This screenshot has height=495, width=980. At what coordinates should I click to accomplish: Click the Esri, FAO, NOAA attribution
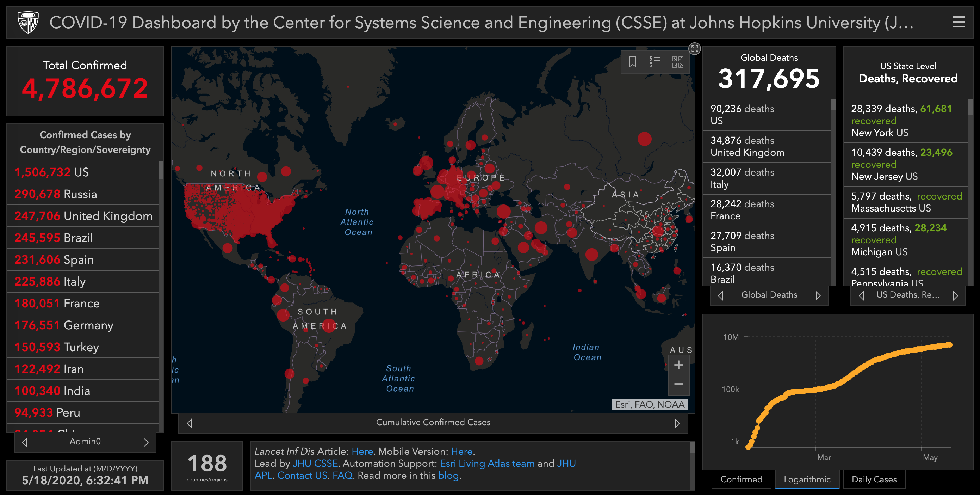(x=650, y=404)
